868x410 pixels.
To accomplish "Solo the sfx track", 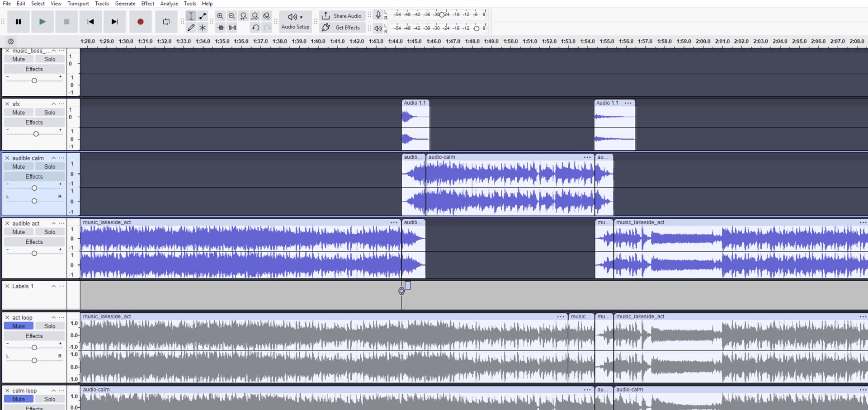I will coord(50,113).
